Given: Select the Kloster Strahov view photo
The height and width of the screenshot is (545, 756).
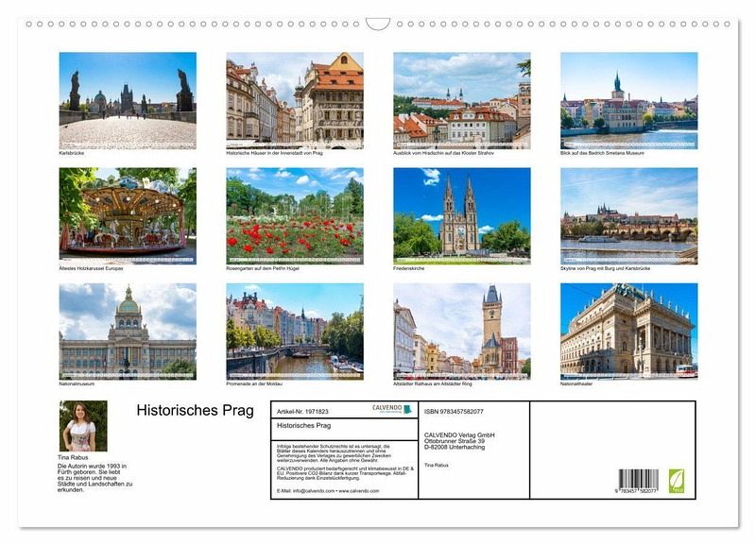Looking at the screenshot, I should click(462, 101).
